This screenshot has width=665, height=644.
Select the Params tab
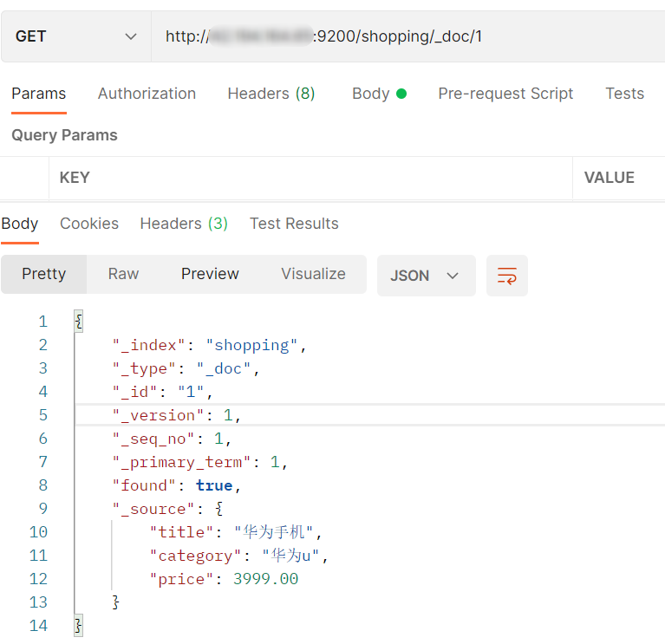coord(39,94)
